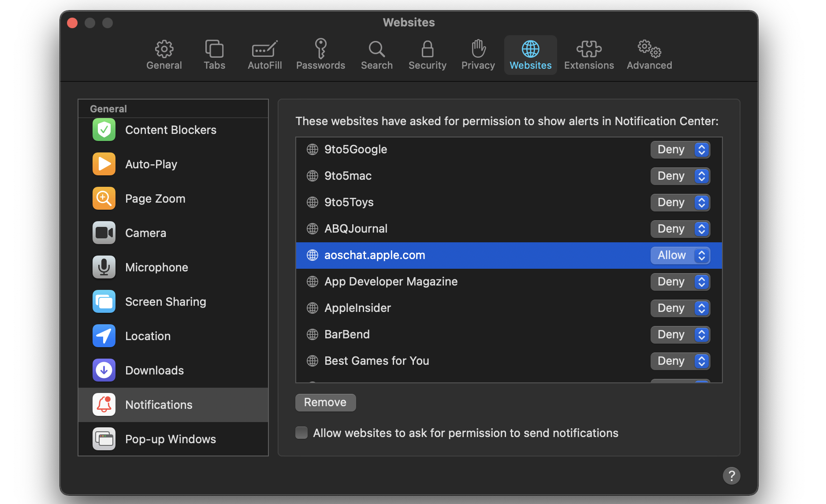Select the Camera permissions item
The width and height of the screenshot is (826, 504).
click(x=145, y=233)
